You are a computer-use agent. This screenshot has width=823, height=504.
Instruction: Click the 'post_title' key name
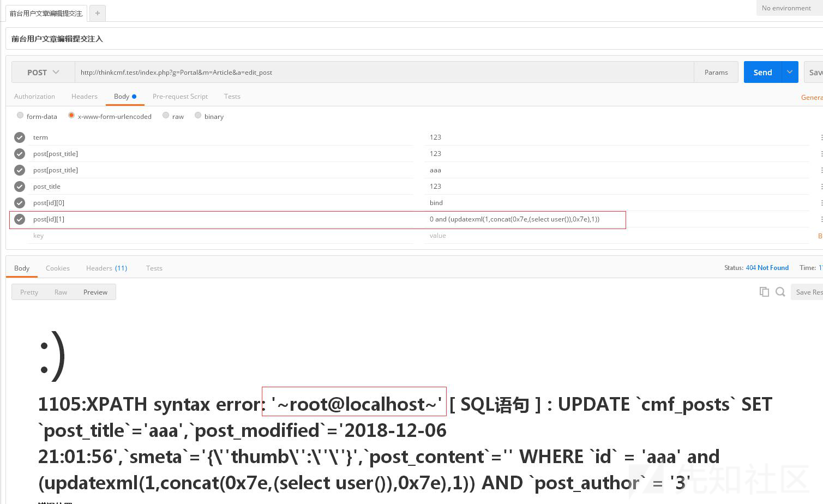click(47, 187)
